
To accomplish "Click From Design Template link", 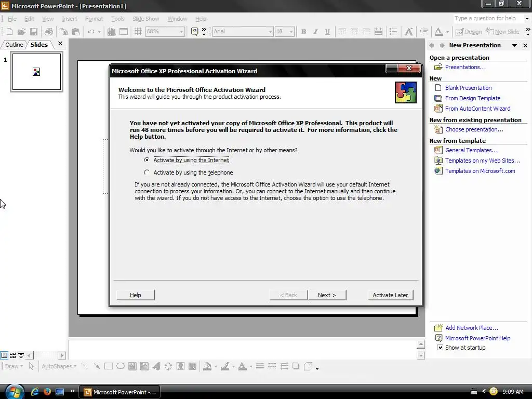I will tap(473, 98).
